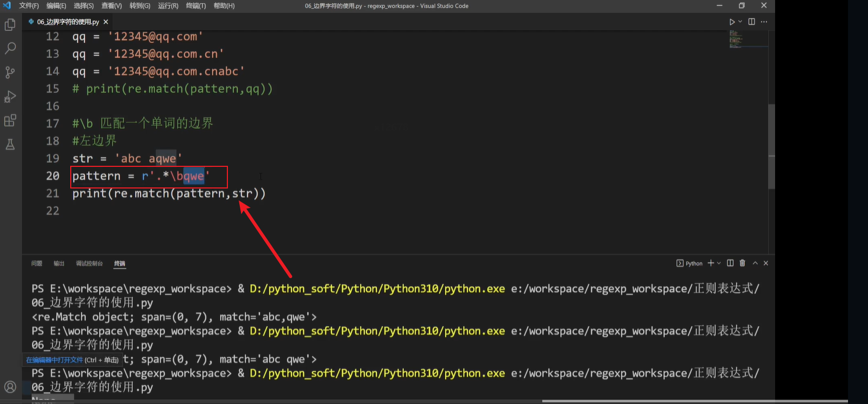Open the Search view in activity bar
This screenshot has width=868, height=404.
10,49
